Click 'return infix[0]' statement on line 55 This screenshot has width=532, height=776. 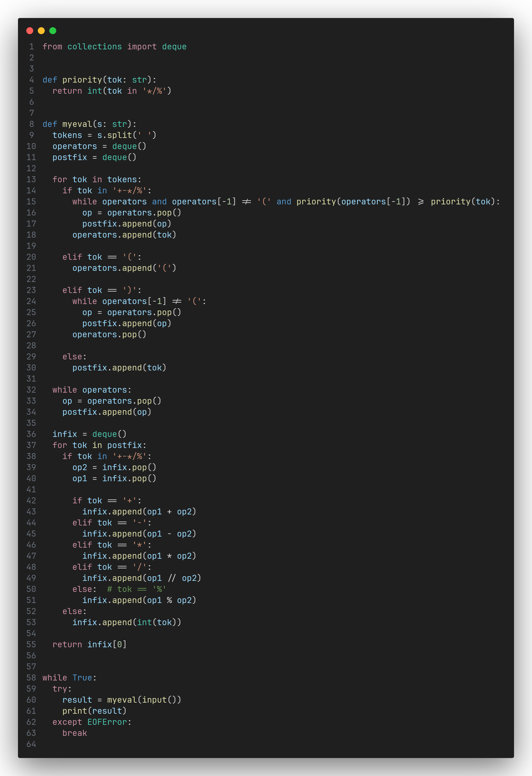[89, 645]
